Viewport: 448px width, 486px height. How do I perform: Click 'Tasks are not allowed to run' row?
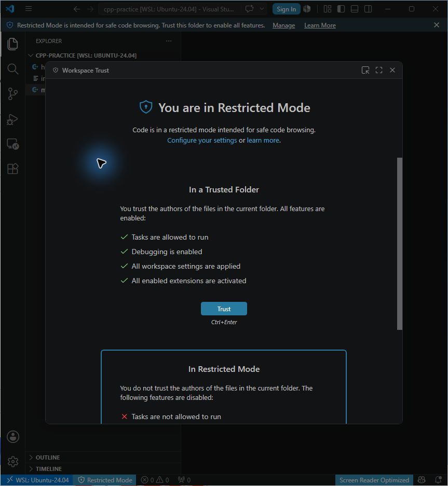click(x=171, y=416)
